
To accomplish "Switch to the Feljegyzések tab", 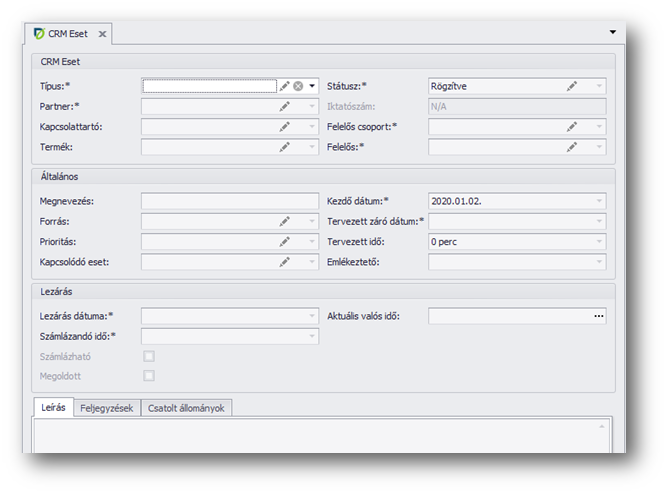I will [x=108, y=408].
